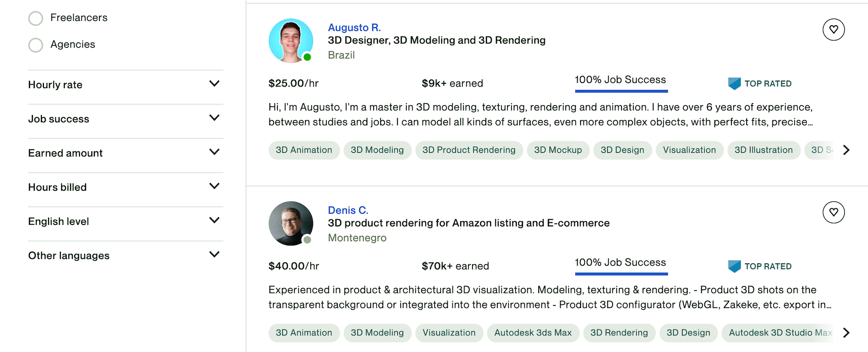This screenshot has height=352, width=868.
Task: Save Augusto R. with the heart icon
Action: click(833, 29)
